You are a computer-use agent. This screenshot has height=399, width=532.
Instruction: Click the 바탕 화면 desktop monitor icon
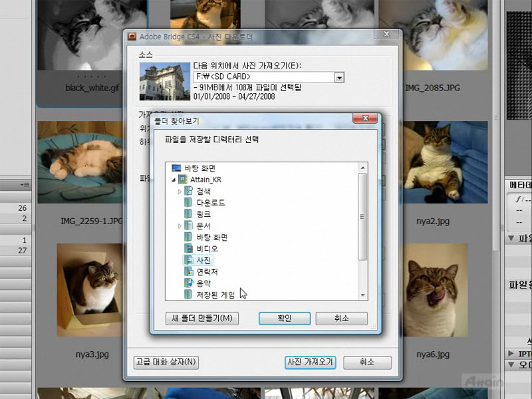pyautogui.click(x=176, y=168)
